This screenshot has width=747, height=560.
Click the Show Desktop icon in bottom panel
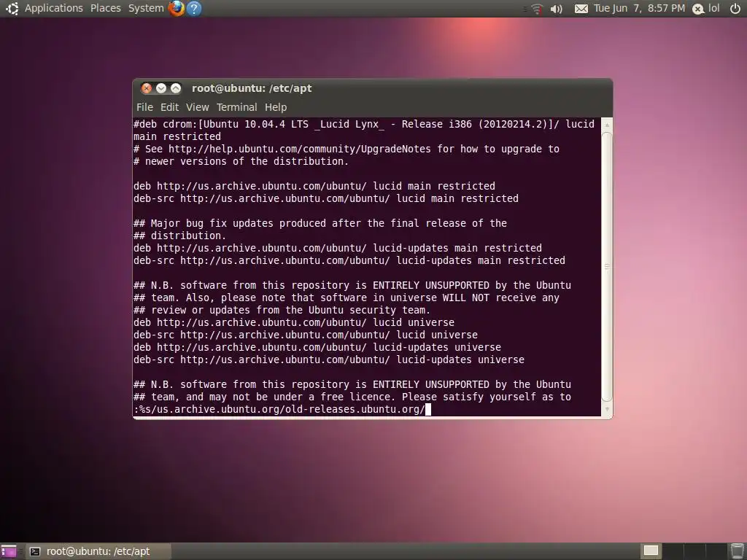[x=9, y=551]
